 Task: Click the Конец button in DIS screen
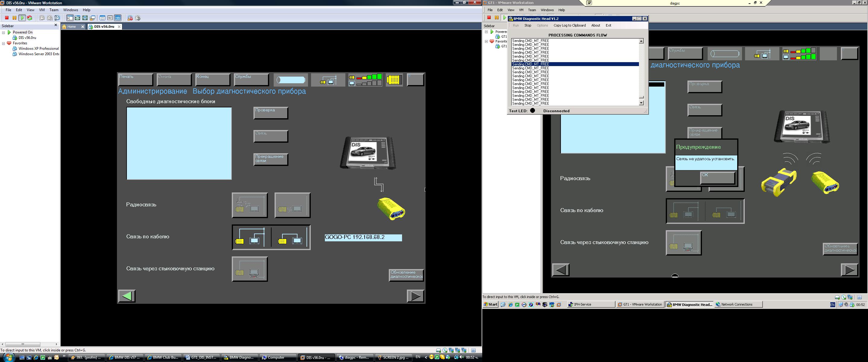click(x=212, y=80)
